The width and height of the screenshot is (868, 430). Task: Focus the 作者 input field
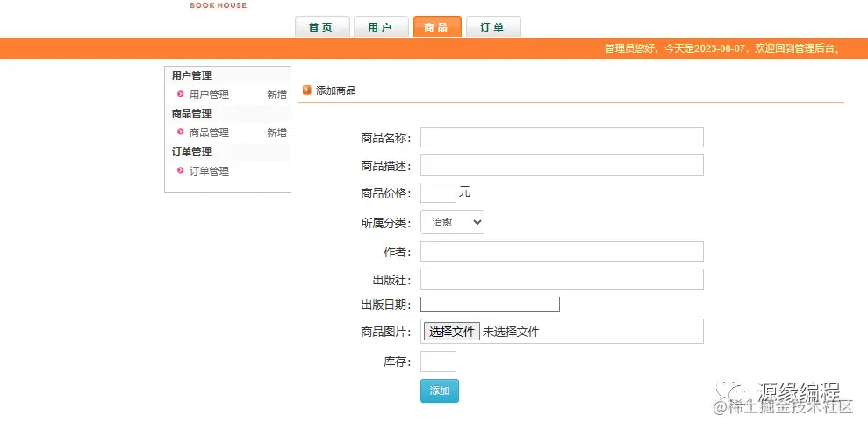[x=562, y=251]
